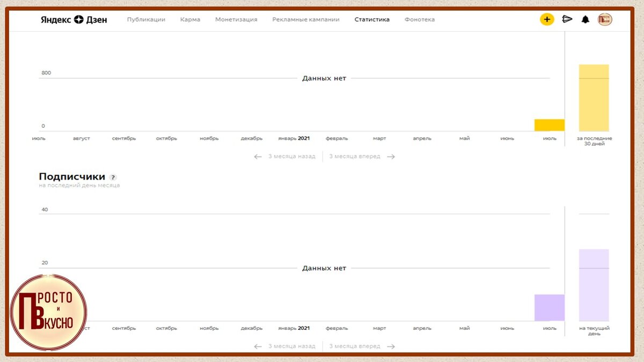Select the yellow июль bar in top chart
The height and width of the screenshot is (362, 644).
(x=550, y=125)
